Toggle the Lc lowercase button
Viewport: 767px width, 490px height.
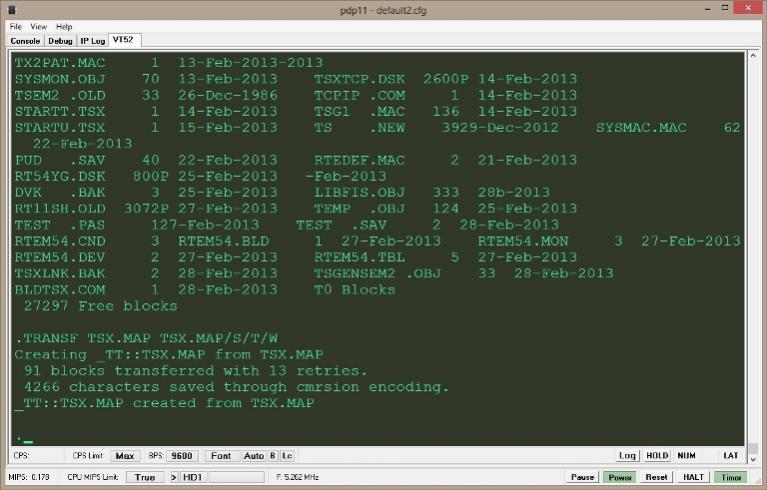(x=286, y=456)
